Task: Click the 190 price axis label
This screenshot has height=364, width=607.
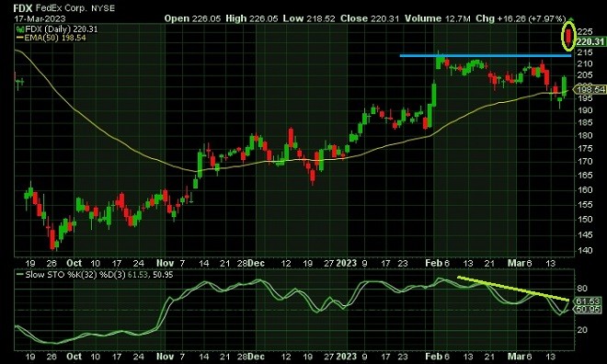Action: click(585, 110)
